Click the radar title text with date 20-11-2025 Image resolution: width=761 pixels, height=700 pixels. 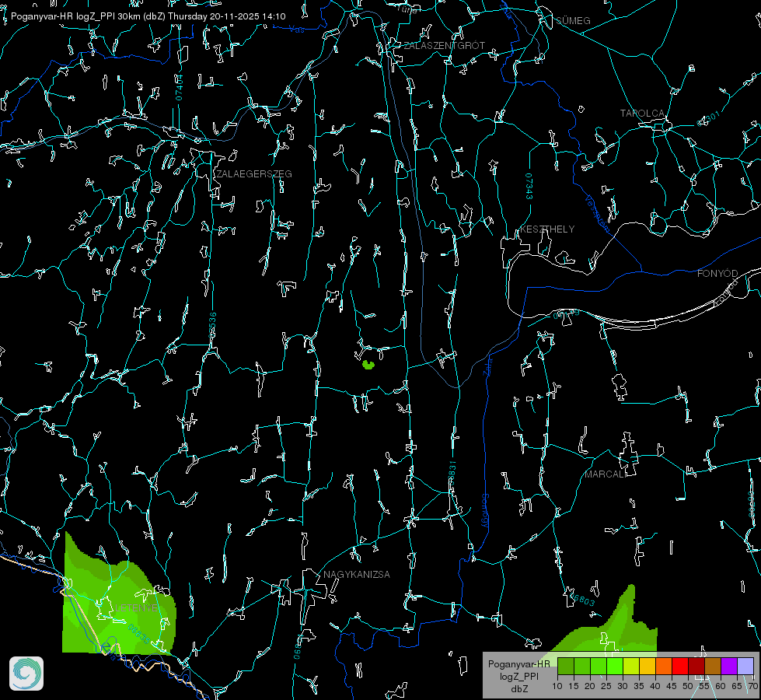pos(148,16)
